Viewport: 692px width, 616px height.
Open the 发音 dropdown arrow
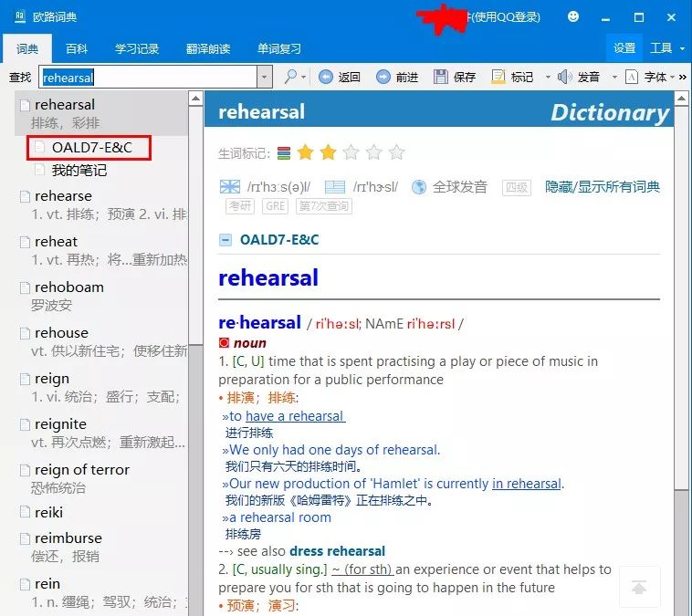pyautogui.click(x=614, y=77)
